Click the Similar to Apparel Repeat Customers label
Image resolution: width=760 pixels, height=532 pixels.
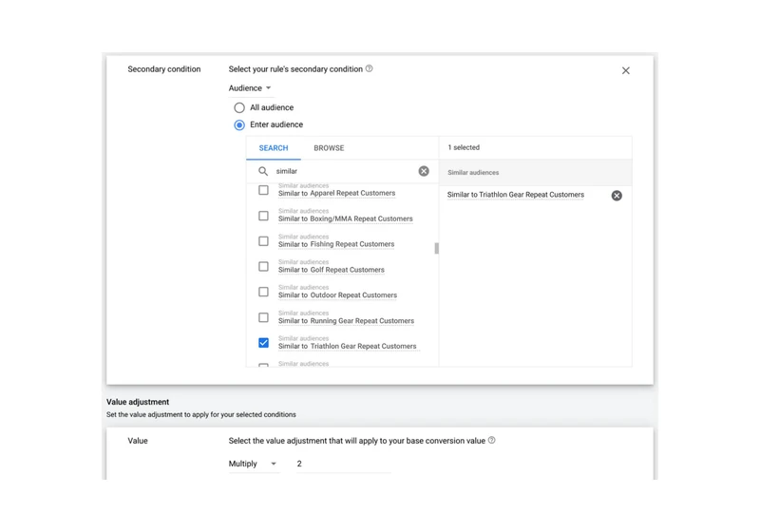pos(337,193)
